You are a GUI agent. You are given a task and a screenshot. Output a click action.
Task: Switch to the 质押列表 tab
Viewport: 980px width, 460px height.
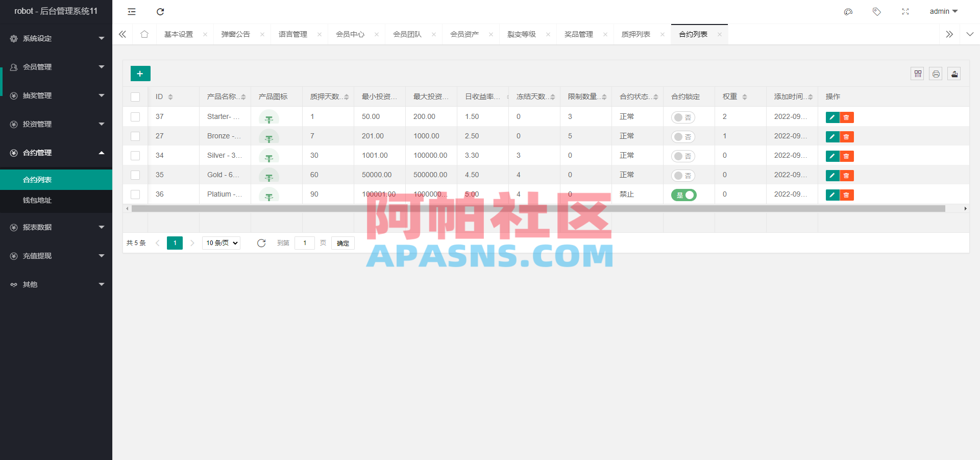(x=635, y=34)
